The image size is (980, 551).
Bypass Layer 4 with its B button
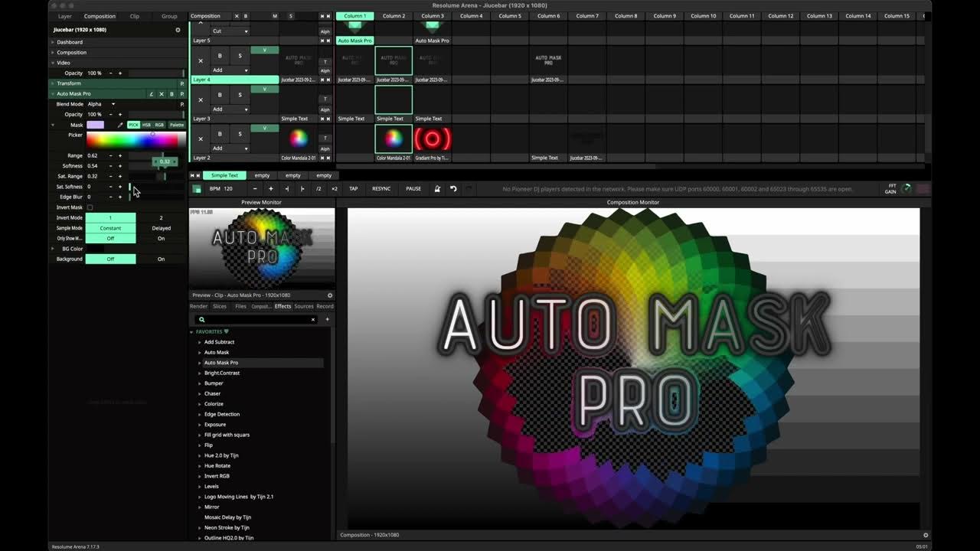click(220, 56)
